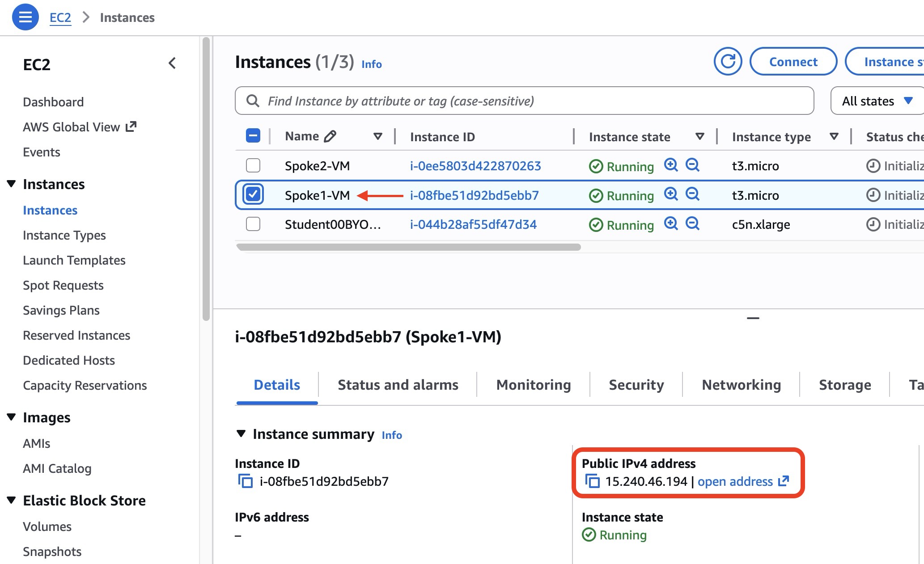Image resolution: width=924 pixels, height=564 pixels.
Task: Click external icon beside open address
Action: coord(783,481)
